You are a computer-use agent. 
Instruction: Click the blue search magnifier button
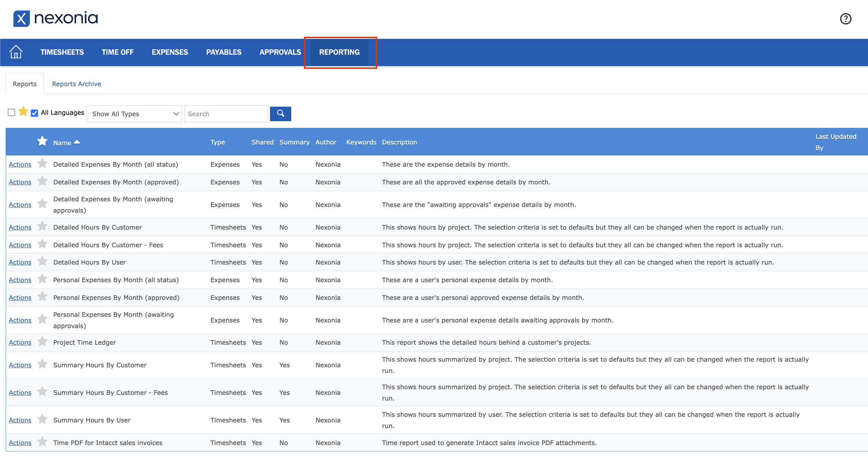pyautogui.click(x=280, y=114)
